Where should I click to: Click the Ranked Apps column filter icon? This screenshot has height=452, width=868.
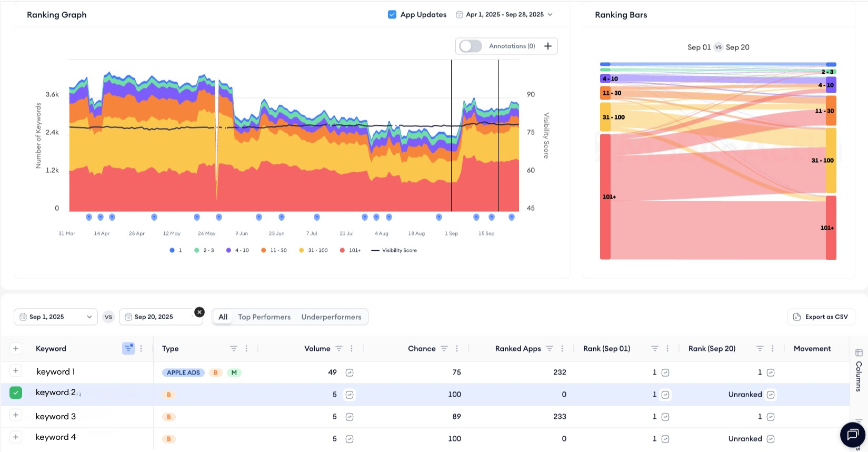click(550, 349)
